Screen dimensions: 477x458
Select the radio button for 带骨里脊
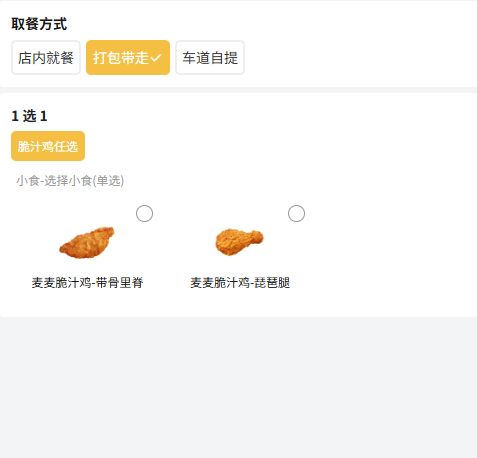[x=144, y=213]
